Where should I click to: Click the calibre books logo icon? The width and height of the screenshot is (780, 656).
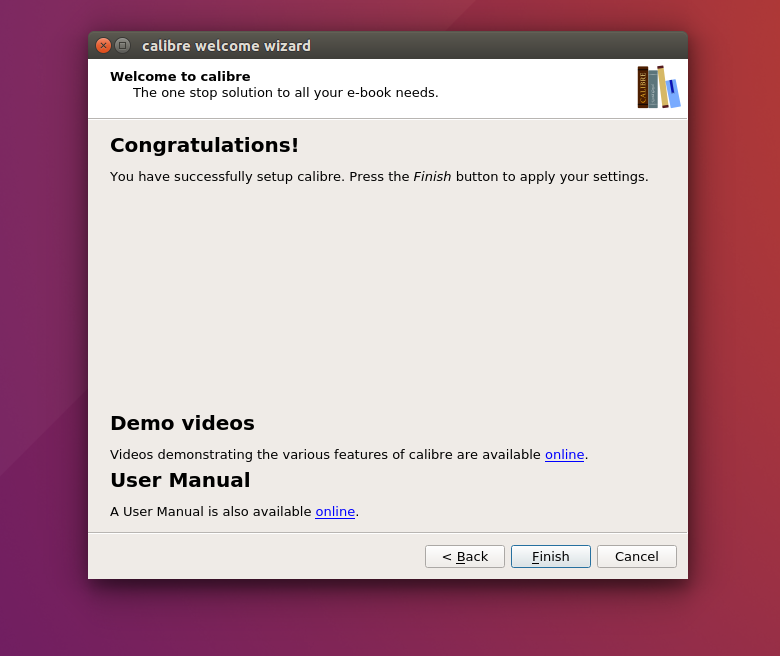(x=659, y=87)
